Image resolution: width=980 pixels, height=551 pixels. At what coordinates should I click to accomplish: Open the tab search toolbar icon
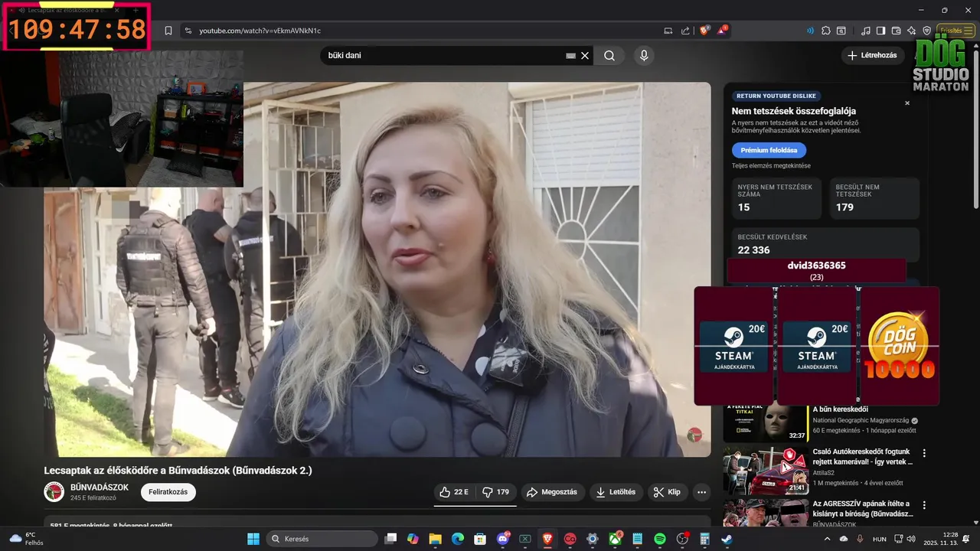coord(841,31)
